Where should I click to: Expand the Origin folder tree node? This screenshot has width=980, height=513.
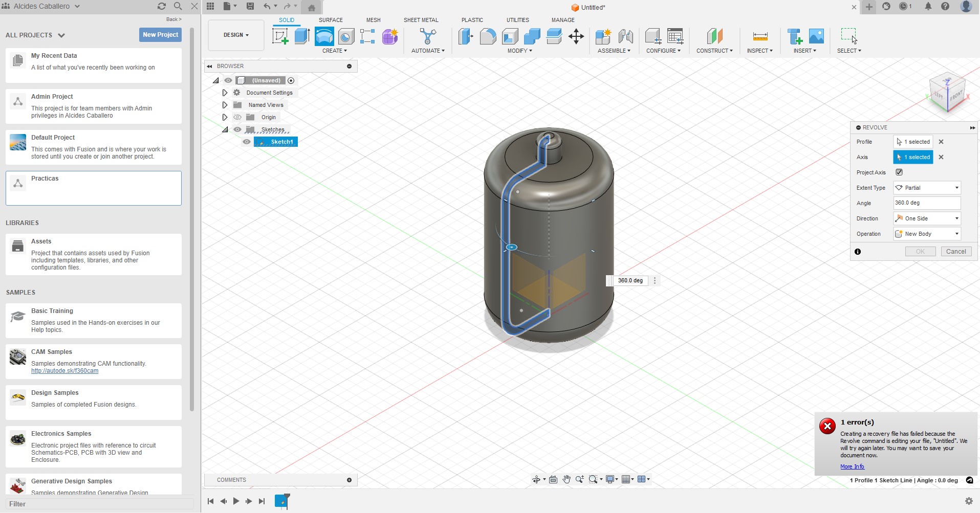[224, 117]
